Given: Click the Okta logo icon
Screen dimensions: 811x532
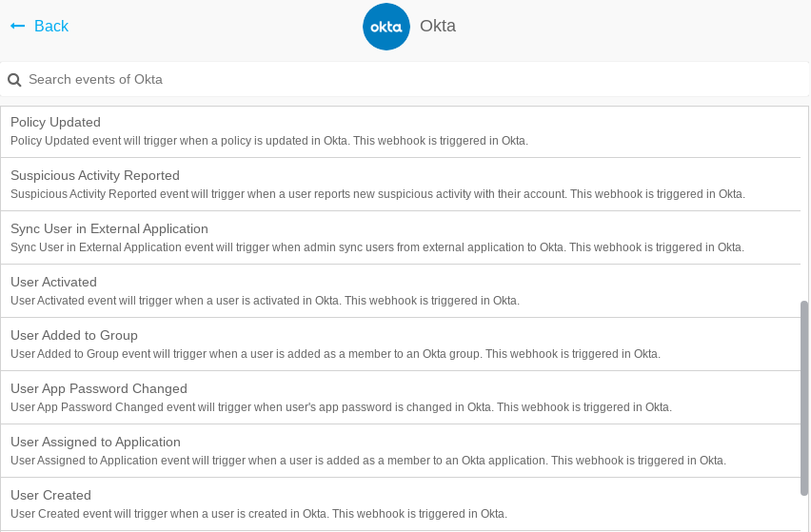Looking at the screenshot, I should tap(386, 27).
